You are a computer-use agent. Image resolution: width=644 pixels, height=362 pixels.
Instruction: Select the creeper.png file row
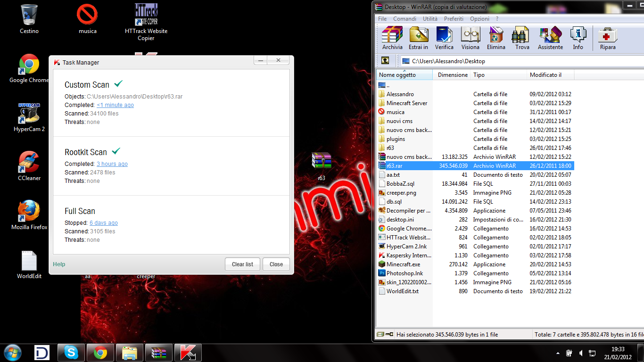click(x=475, y=193)
